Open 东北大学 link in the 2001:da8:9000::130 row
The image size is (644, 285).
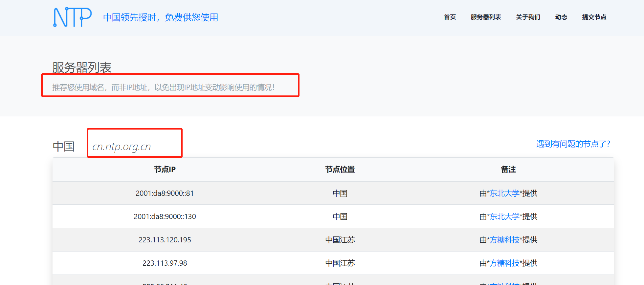click(x=504, y=217)
